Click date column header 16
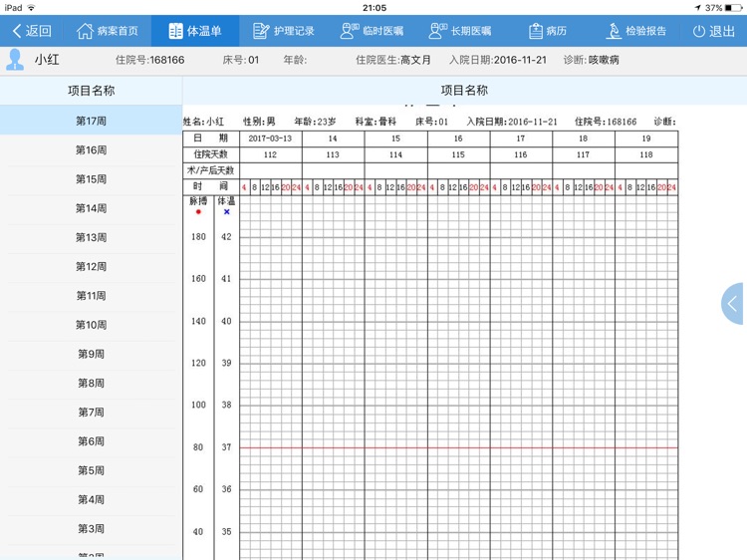 458,139
